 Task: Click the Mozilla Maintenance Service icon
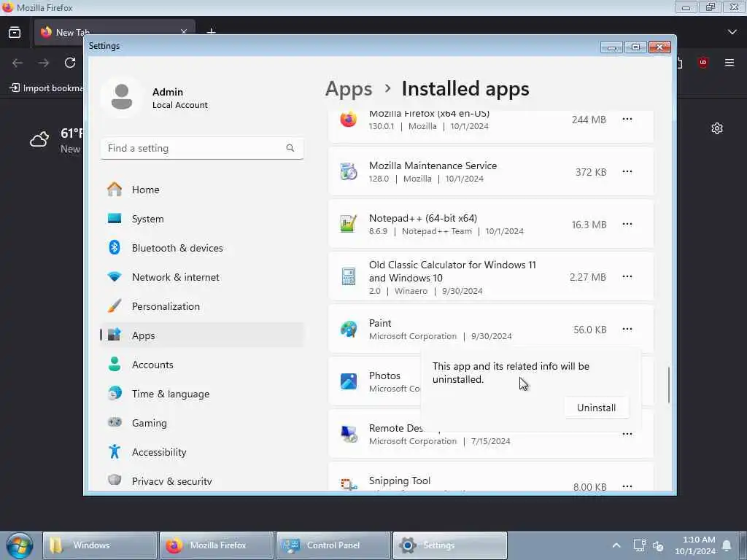tap(348, 171)
